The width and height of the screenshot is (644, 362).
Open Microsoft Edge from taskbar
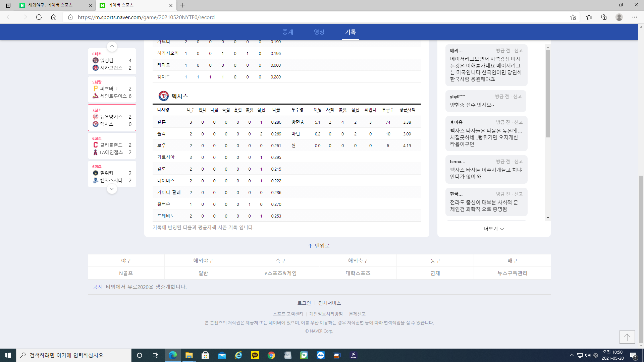pyautogui.click(x=173, y=355)
